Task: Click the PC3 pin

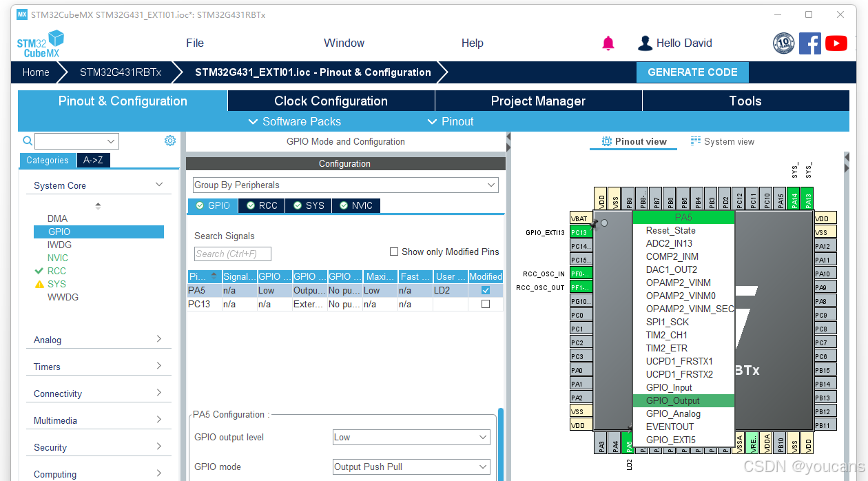Action: point(580,356)
